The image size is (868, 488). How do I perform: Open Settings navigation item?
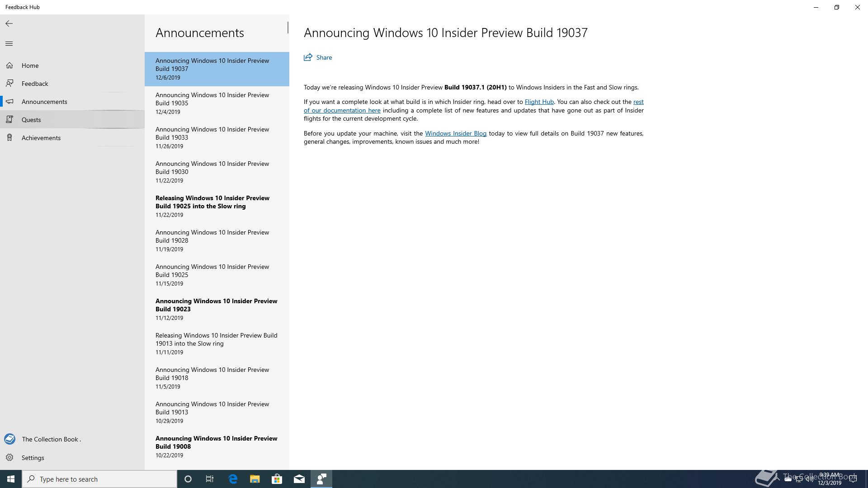pyautogui.click(x=72, y=458)
